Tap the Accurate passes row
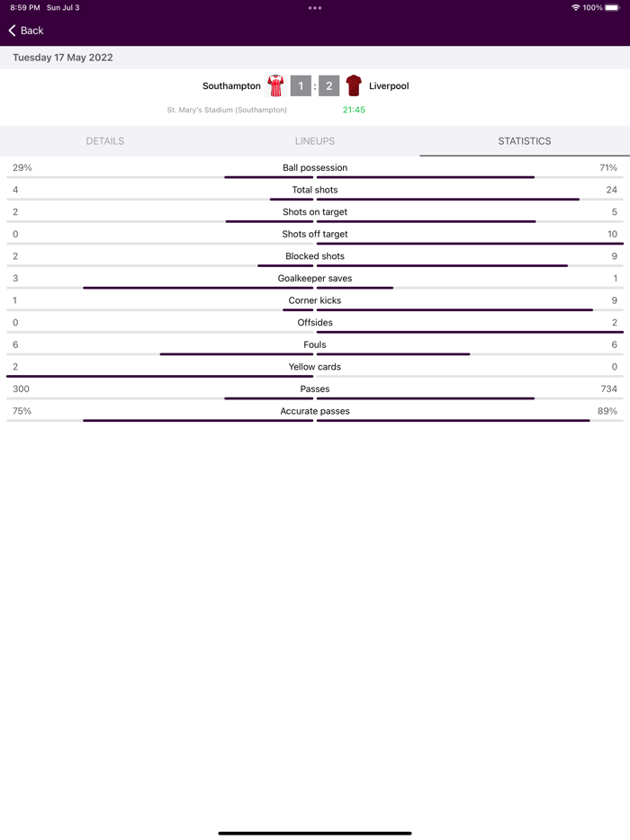Screen dimensions: 630x840 coord(315,411)
